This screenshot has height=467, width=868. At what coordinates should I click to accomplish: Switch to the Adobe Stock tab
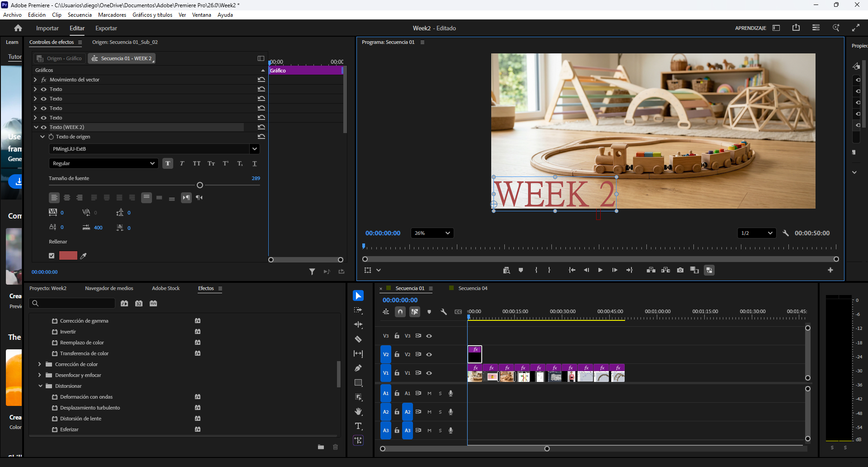click(x=166, y=288)
